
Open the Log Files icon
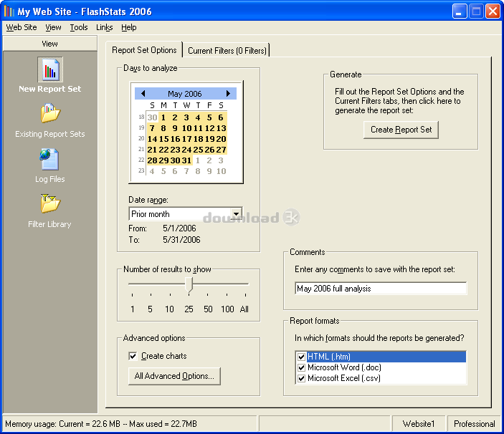click(49, 159)
